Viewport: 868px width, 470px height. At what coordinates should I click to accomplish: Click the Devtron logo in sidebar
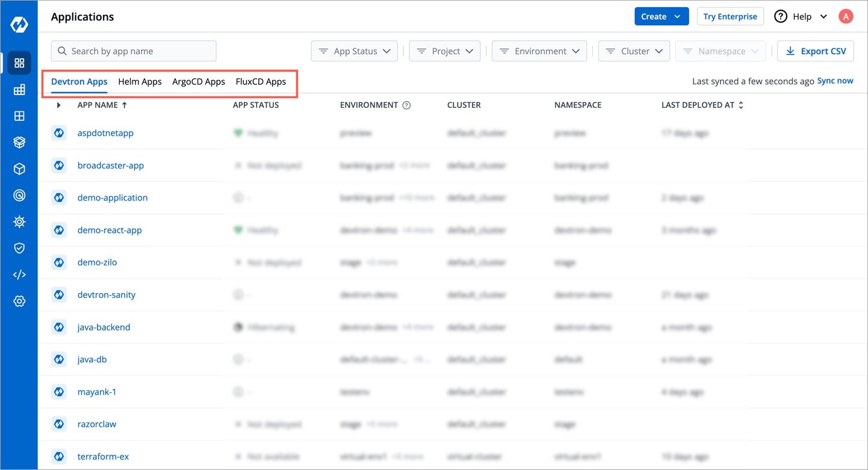[x=19, y=25]
